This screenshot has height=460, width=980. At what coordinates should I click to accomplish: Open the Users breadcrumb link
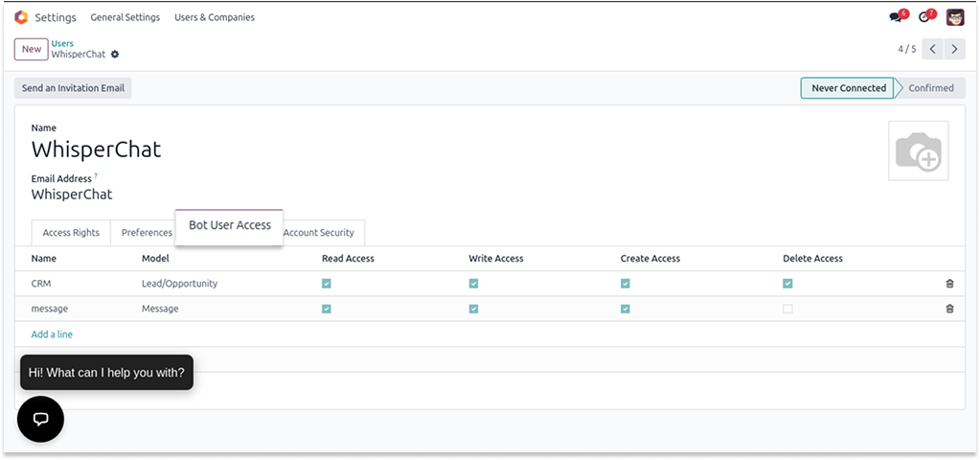[62, 44]
